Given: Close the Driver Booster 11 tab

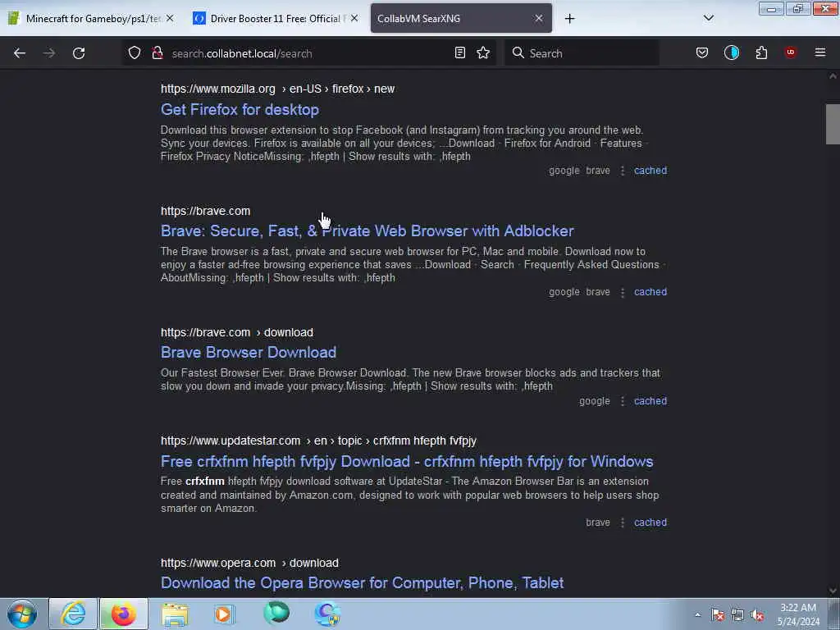Looking at the screenshot, I should (354, 19).
